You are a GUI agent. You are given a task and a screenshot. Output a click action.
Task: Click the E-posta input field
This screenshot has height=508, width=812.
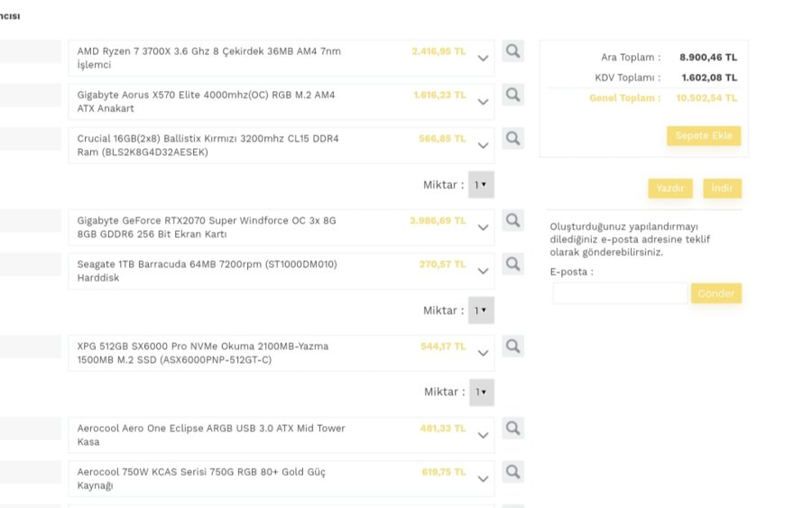pos(620,293)
